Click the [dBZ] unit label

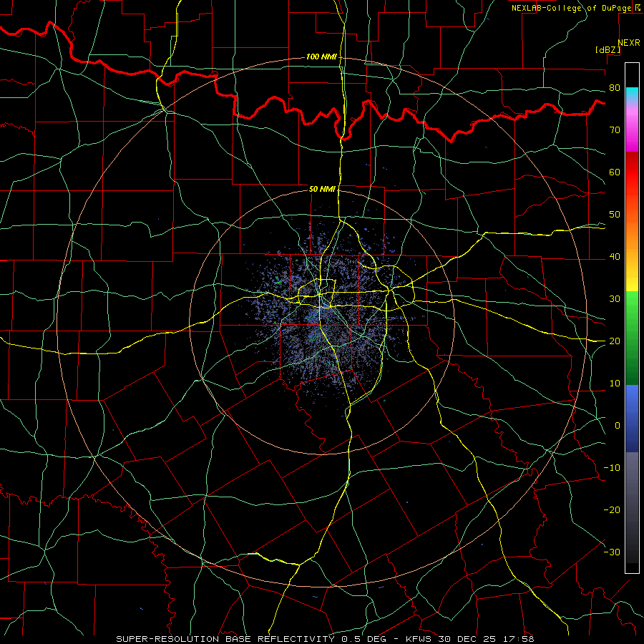tap(608, 49)
